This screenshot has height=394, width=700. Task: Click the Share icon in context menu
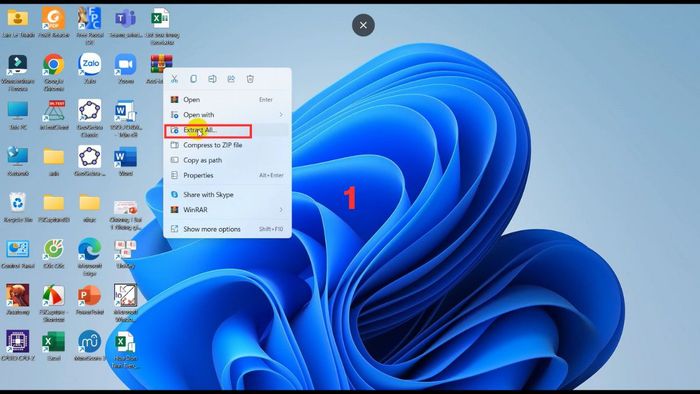tap(231, 79)
